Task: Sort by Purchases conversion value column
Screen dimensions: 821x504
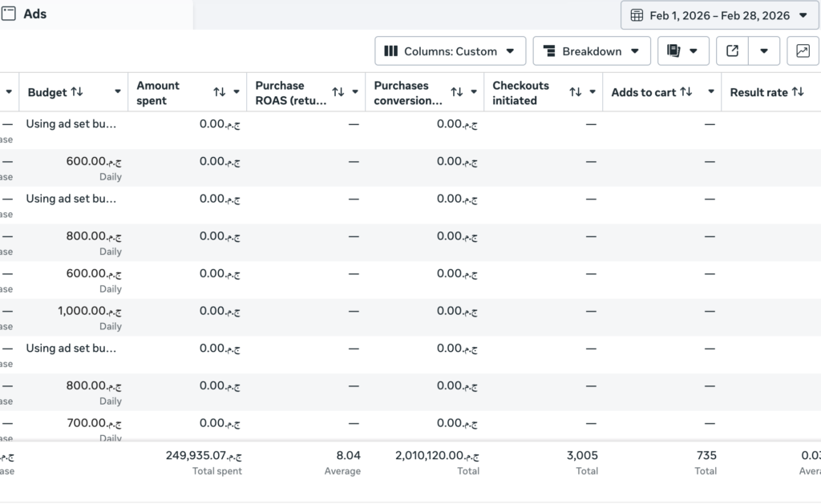Action: [456, 92]
